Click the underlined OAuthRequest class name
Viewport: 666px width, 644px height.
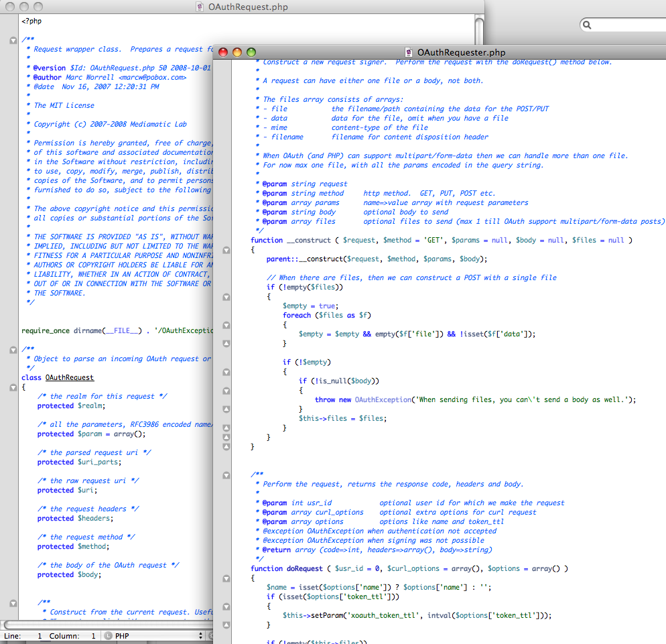pyautogui.click(x=69, y=378)
